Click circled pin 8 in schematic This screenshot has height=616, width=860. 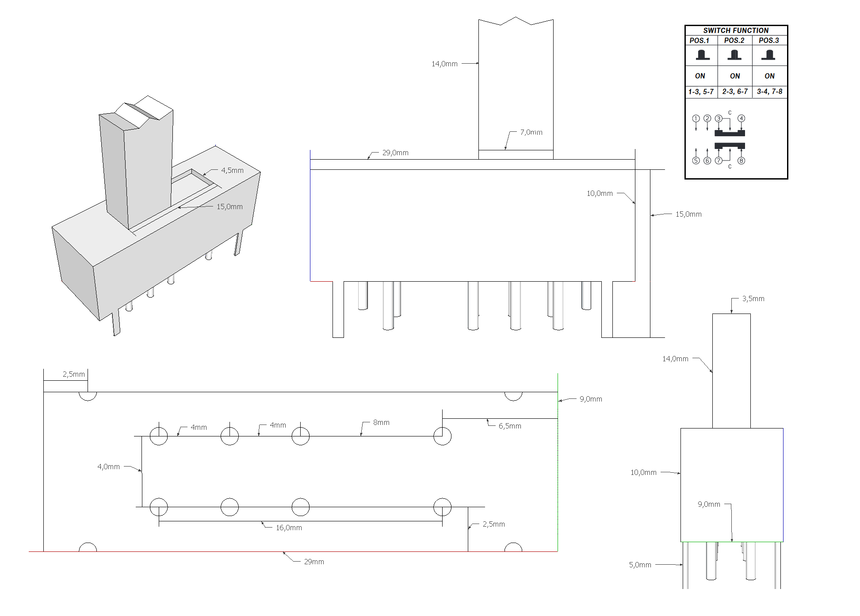(742, 161)
